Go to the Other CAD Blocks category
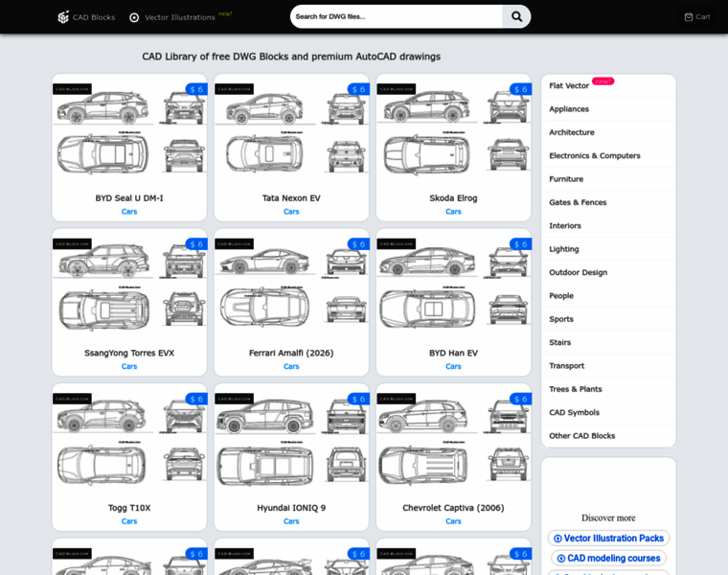728x575 pixels. [x=608, y=436]
